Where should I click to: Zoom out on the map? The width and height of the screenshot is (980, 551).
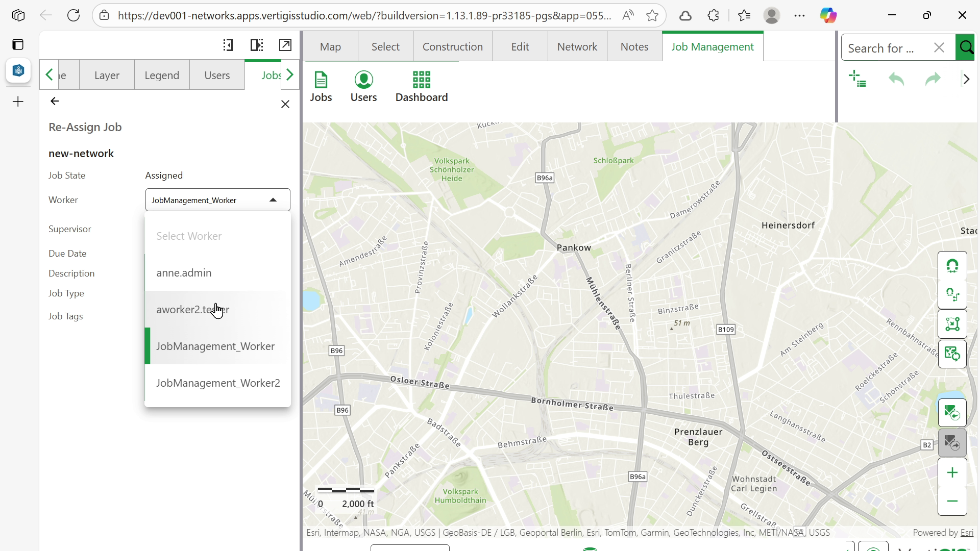pos(952,501)
